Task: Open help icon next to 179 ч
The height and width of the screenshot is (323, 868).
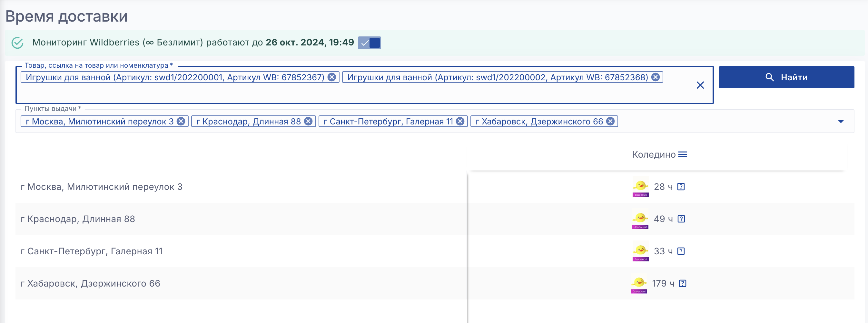Action: pos(682,284)
